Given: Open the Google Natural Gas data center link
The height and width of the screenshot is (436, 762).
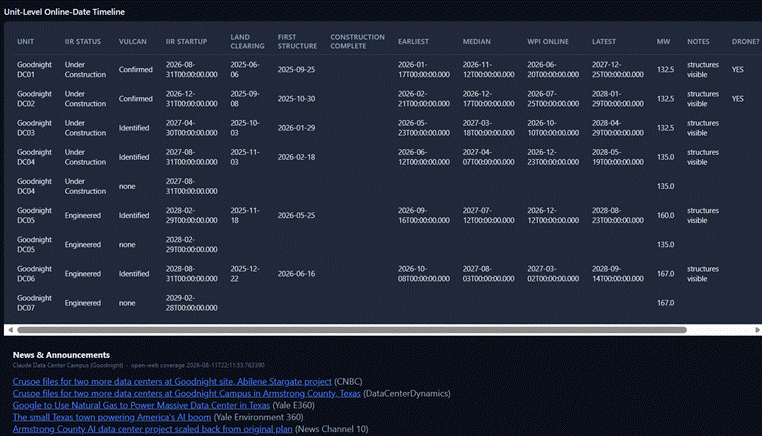Looking at the screenshot, I should coord(141,405).
